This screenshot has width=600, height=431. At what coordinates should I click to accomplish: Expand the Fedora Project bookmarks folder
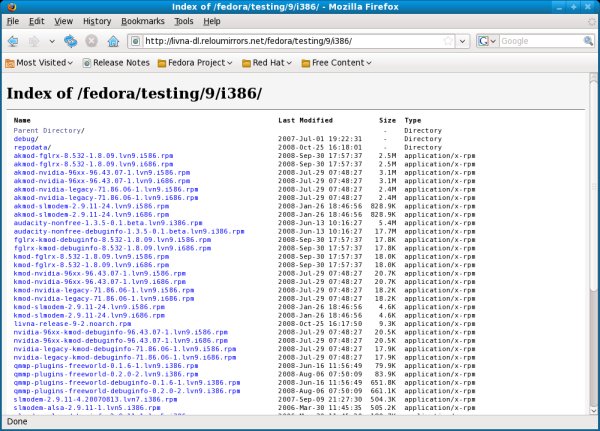(x=195, y=63)
